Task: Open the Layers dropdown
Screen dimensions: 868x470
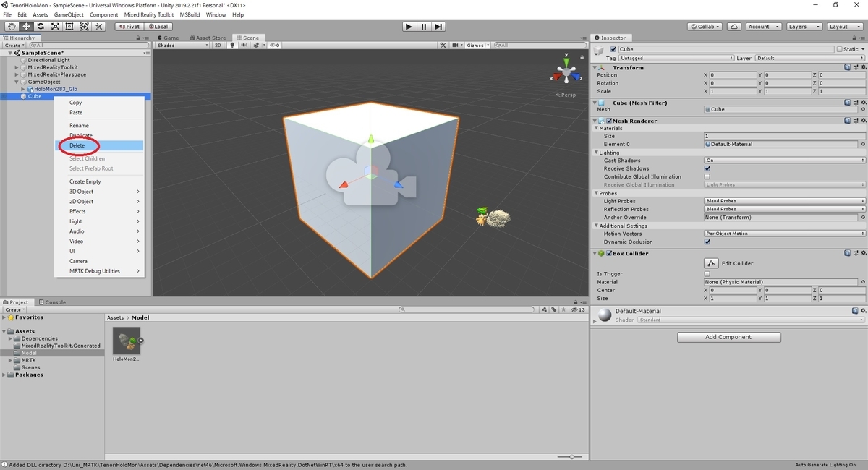Action: coord(803,27)
